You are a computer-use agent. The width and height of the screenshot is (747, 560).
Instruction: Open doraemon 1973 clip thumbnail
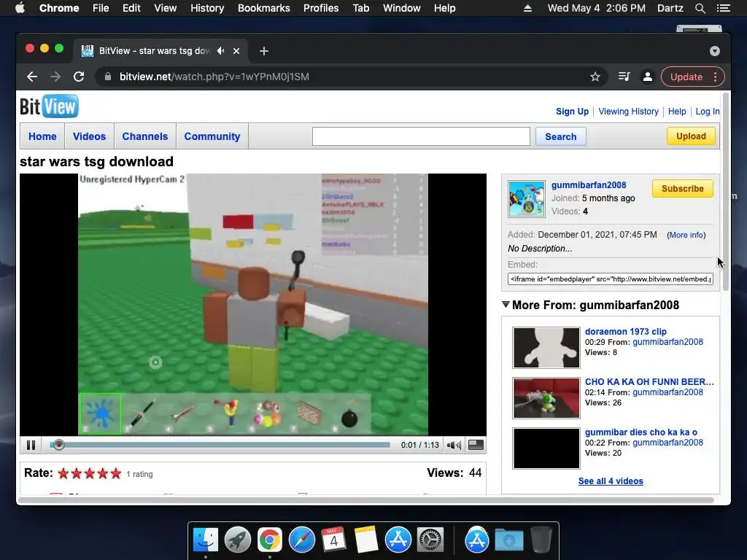coord(546,348)
